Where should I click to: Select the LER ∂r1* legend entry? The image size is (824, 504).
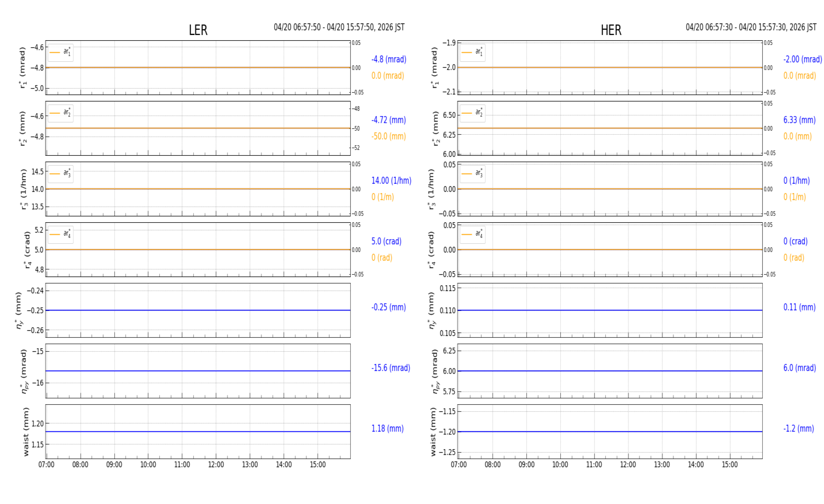[61, 52]
